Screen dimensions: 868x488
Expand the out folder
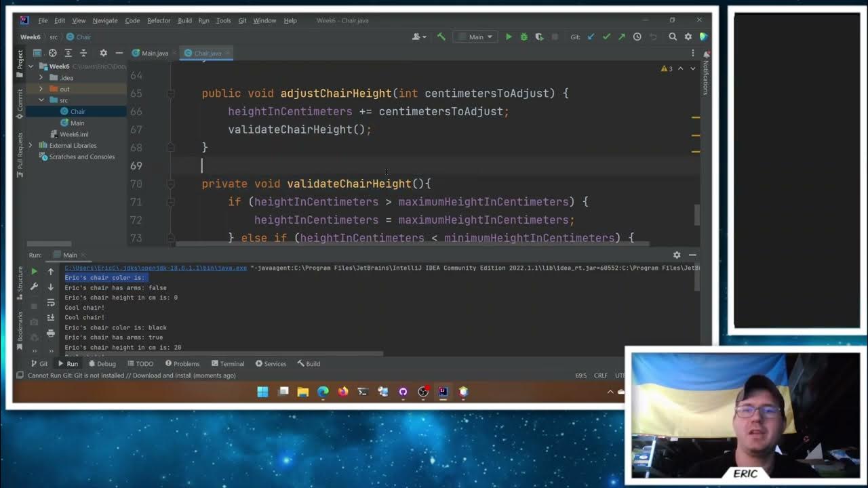tap(41, 89)
